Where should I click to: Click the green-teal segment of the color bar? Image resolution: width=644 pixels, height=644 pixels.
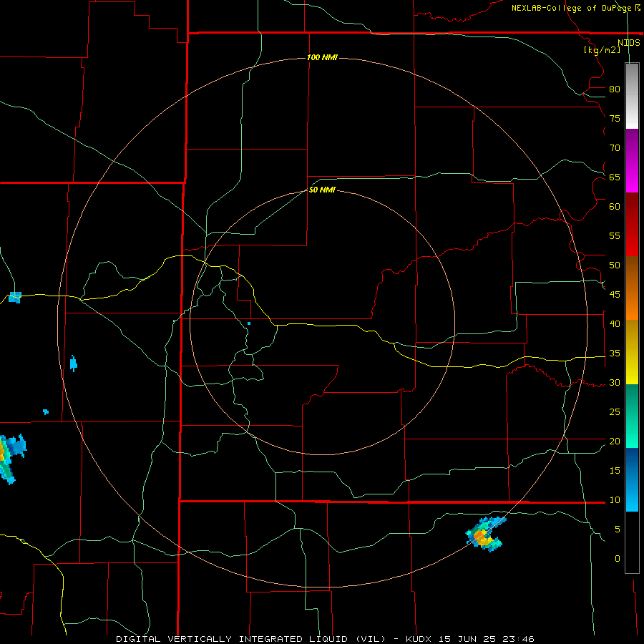tap(632, 416)
